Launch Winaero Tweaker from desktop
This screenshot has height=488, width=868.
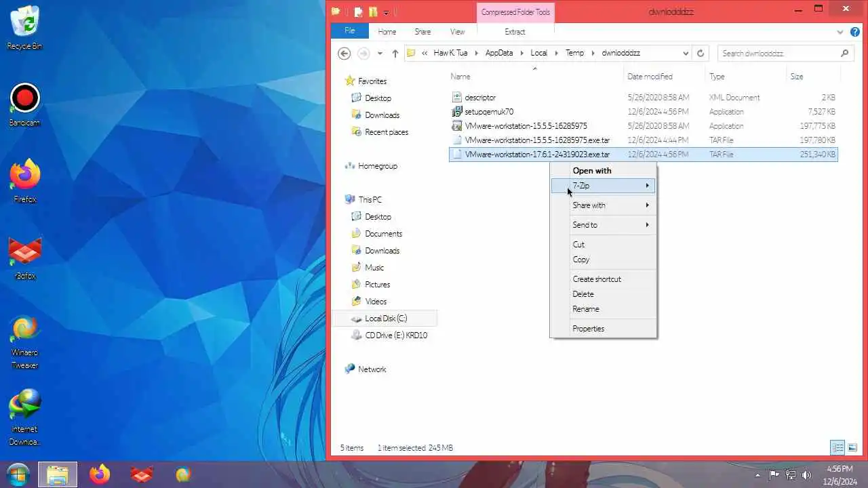click(x=25, y=342)
